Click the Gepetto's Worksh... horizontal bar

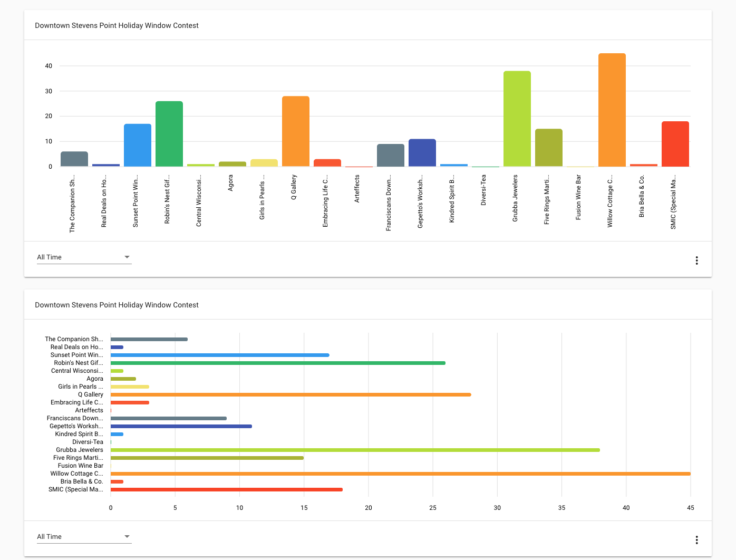click(x=181, y=426)
